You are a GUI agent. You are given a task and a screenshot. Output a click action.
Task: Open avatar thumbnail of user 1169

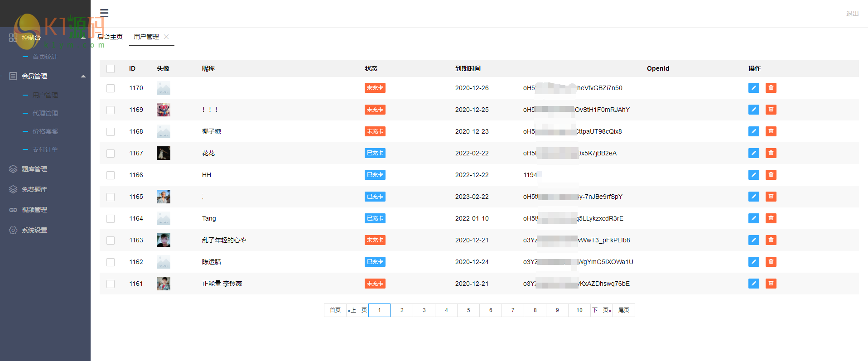coord(164,110)
